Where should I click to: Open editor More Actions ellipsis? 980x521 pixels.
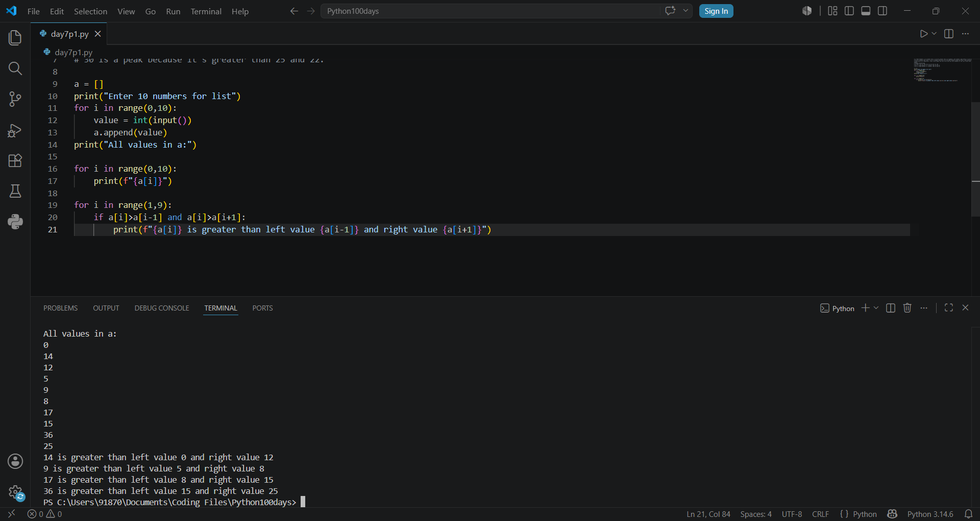tap(965, 34)
